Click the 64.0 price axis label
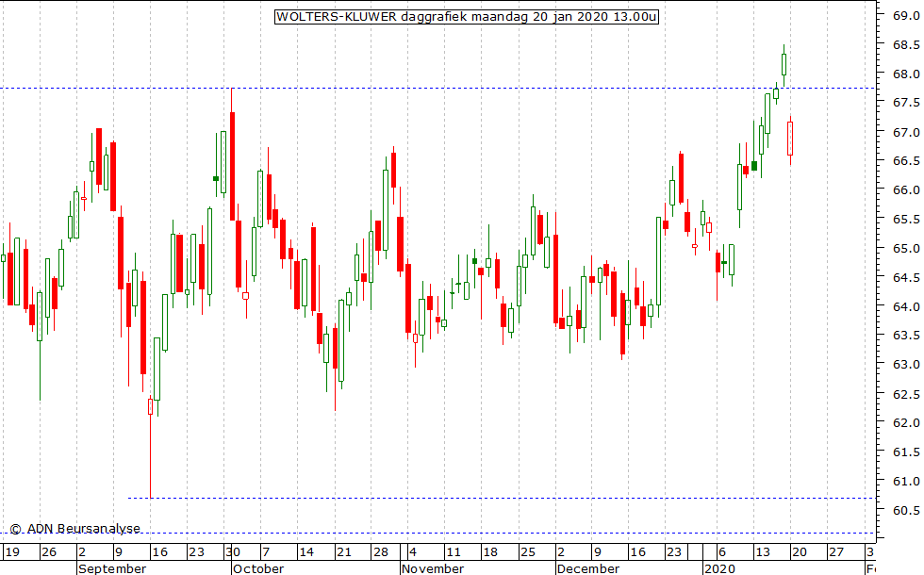924x575 pixels. click(906, 307)
